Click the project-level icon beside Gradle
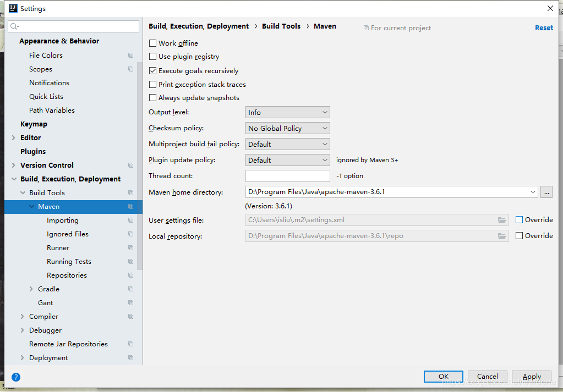This screenshot has width=563, height=392. [x=130, y=289]
